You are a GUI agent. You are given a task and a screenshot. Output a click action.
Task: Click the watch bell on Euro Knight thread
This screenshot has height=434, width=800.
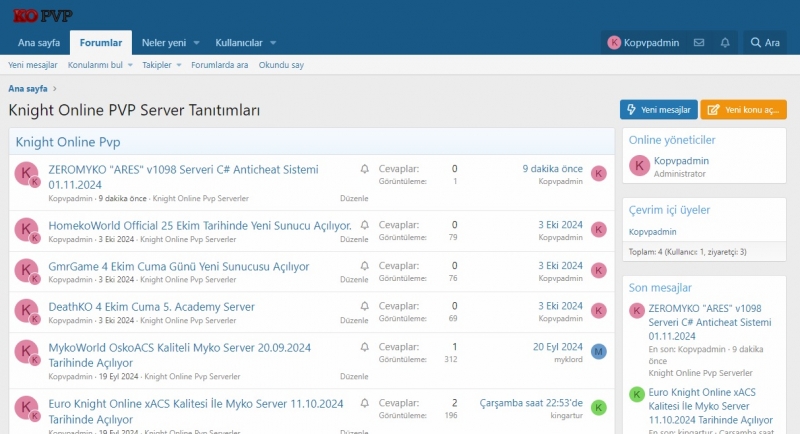pos(364,403)
